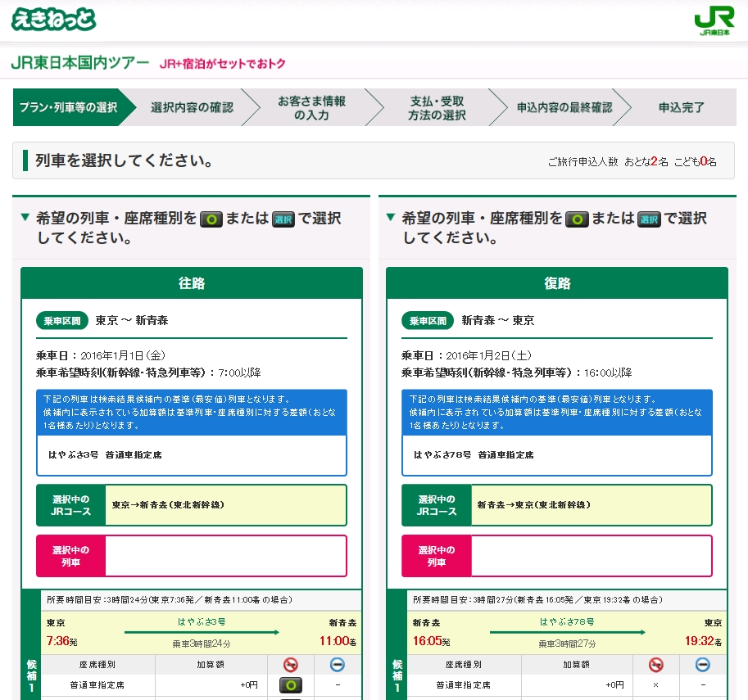Collapse the left panel with its green triangle

point(25,218)
